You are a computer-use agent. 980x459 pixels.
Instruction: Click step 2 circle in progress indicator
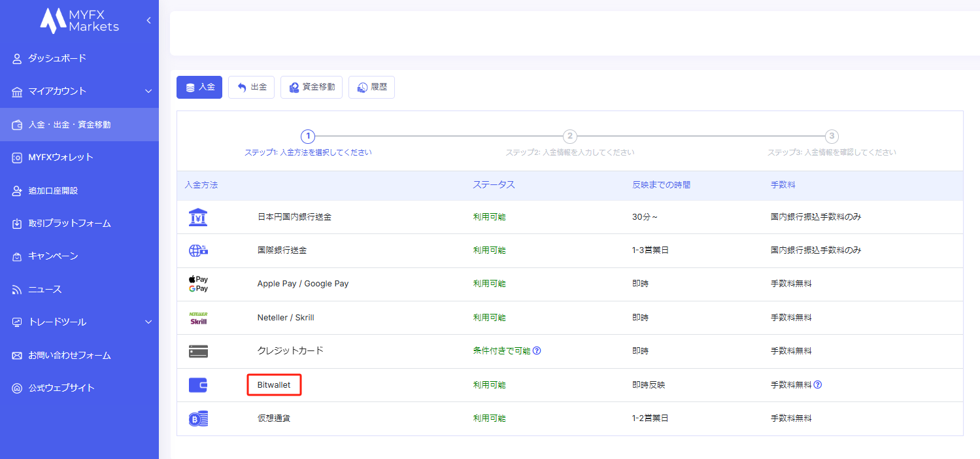coord(570,136)
